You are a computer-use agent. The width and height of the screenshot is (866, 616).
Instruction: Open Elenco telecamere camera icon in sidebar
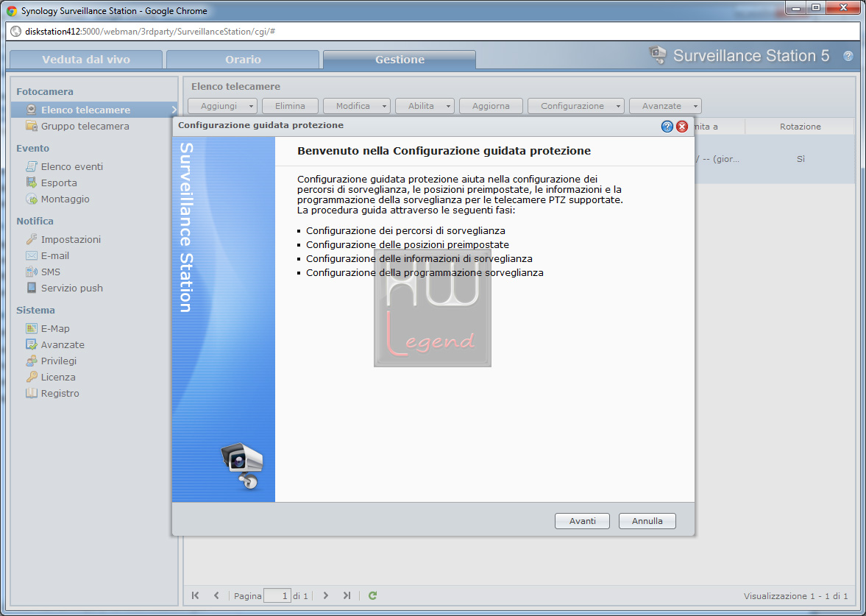[32, 110]
